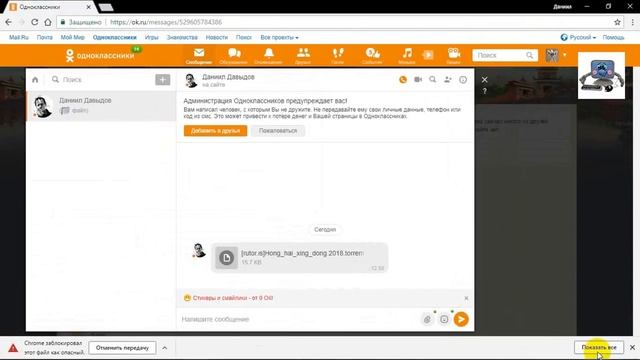Viewport: 640px width, 360px height.
Task: Open the profile avatar dropdown arrow
Action: 564,55
